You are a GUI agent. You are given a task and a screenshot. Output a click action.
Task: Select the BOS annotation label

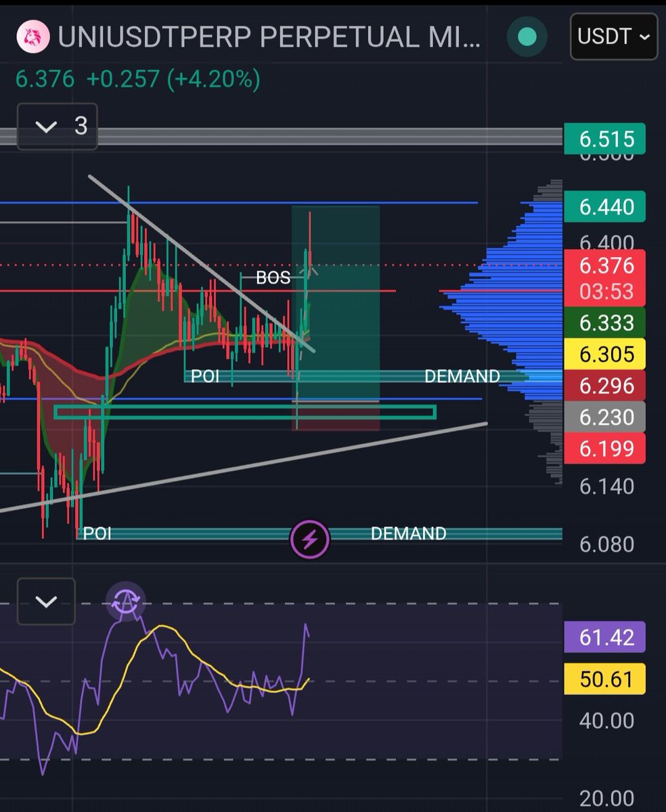click(x=273, y=277)
